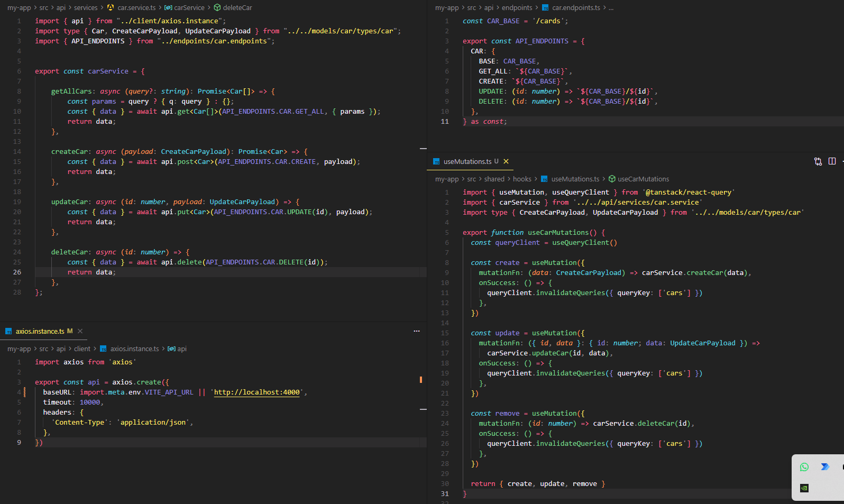Open src breadcrumb in car.service.ts editor
Image resolution: width=844 pixels, height=504 pixels.
(44, 7)
